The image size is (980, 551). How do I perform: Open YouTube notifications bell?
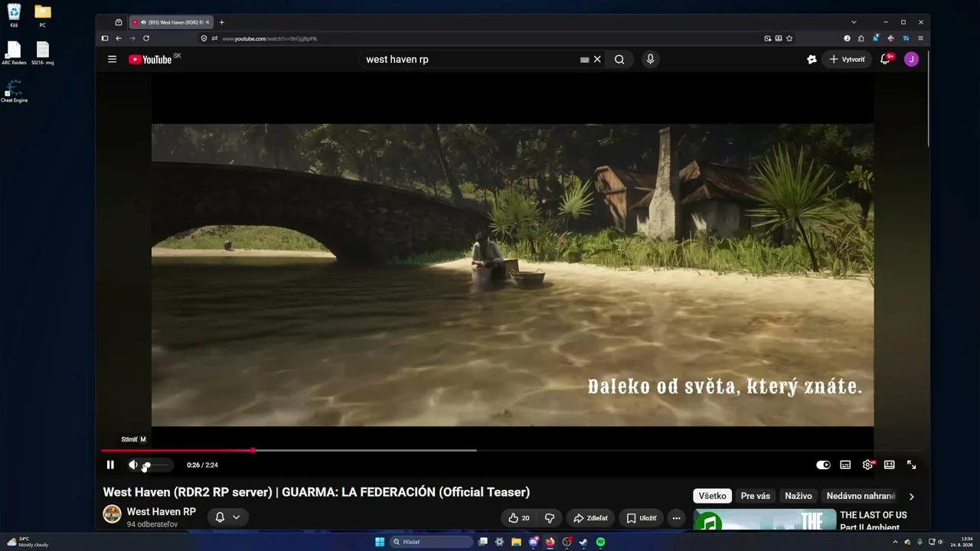pos(885,59)
